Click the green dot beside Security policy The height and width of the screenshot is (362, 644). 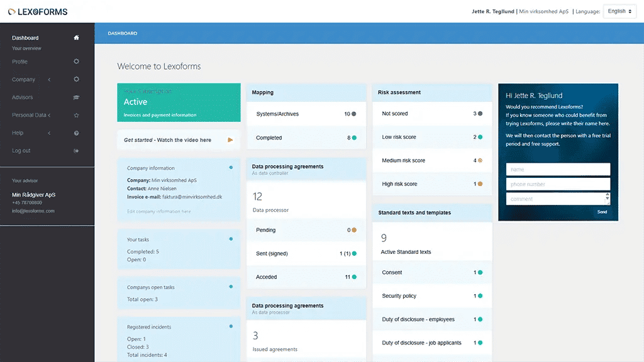(480, 295)
